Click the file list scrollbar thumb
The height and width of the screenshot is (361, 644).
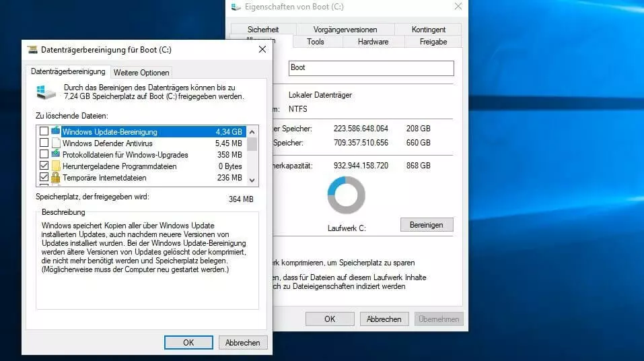pyautogui.click(x=252, y=144)
